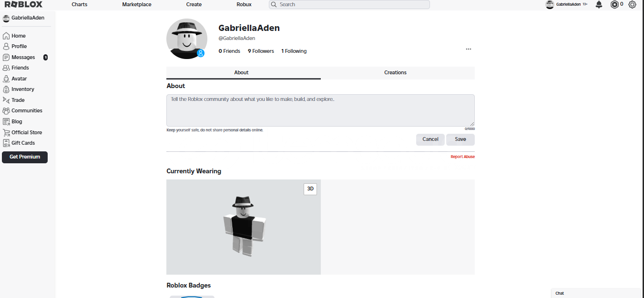Open Communities from the sidebar
This screenshot has height=298, width=644.
pos(27,110)
